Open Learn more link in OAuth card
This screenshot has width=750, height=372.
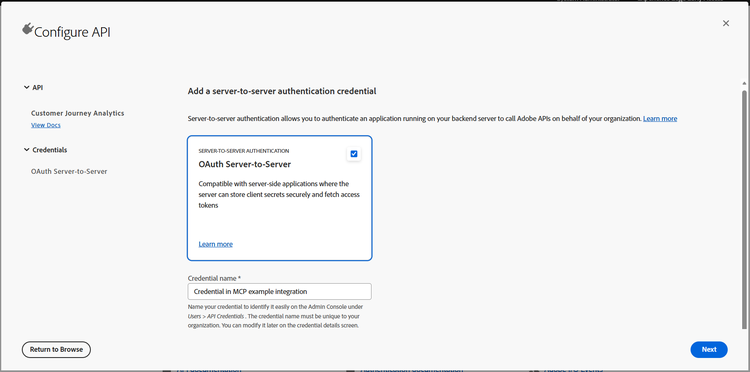pos(216,244)
